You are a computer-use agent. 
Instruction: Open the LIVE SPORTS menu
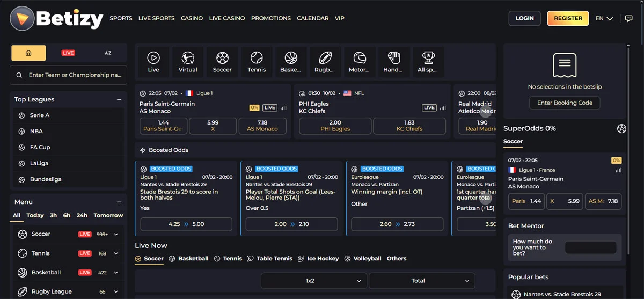[x=157, y=18]
